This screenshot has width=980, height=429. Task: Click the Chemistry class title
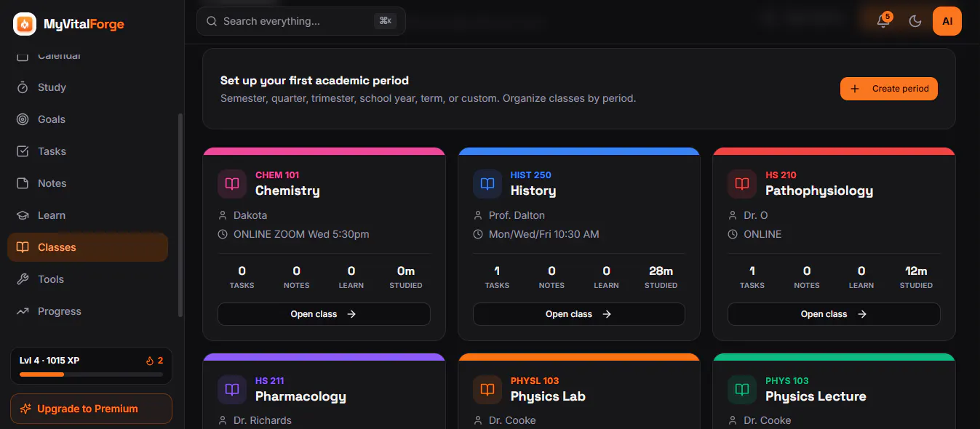click(x=287, y=191)
